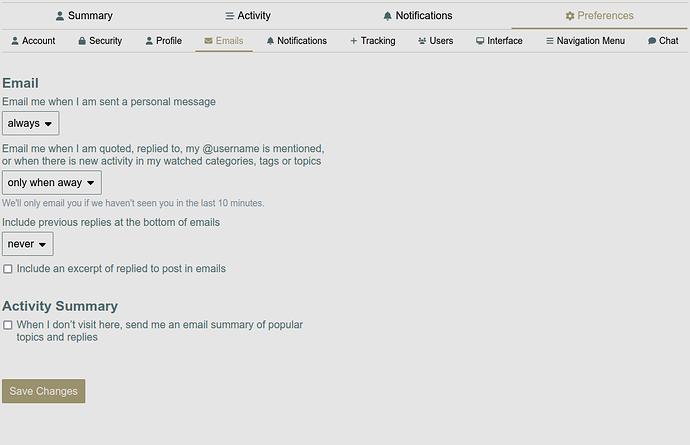Click the Summary user icon

tap(60, 16)
